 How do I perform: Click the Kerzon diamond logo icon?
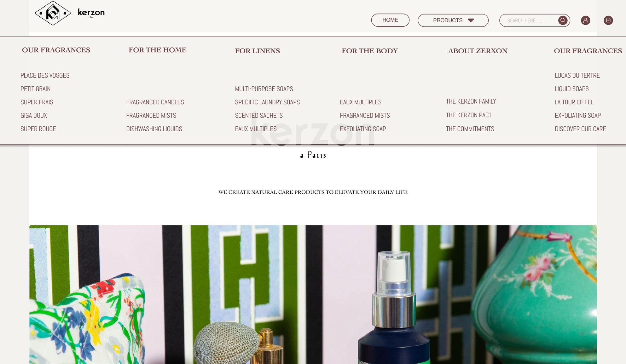(x=53, y=13)
